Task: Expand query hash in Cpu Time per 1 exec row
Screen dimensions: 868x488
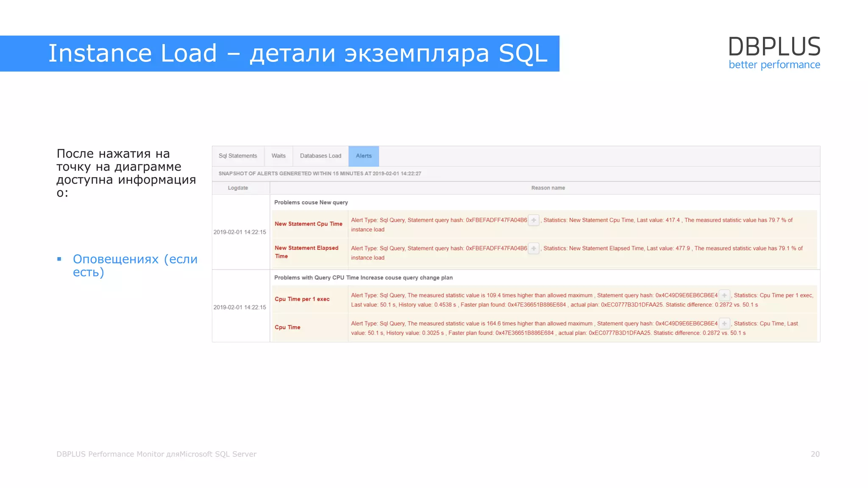Action: tap(724, 295)
